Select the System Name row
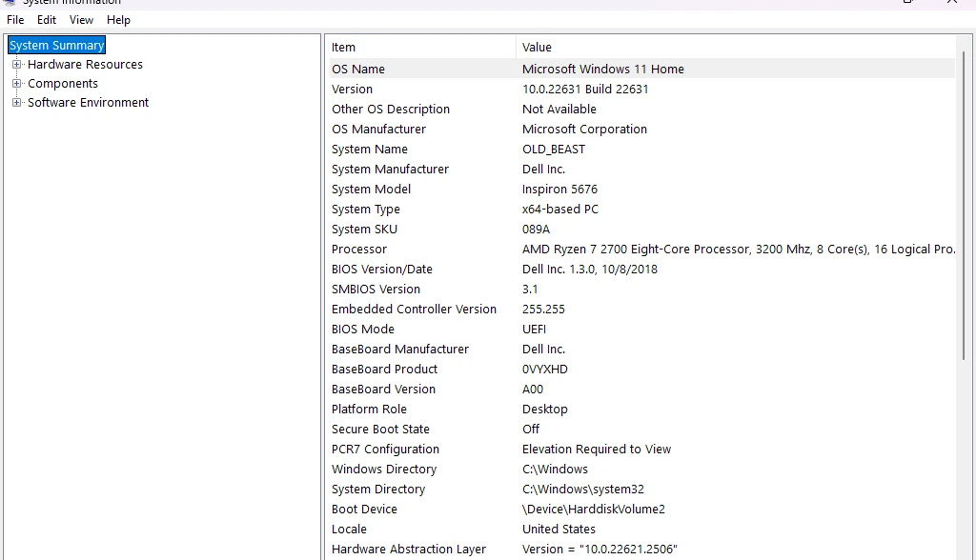Viewport: 976px width, 560px height. coord(641,150)
